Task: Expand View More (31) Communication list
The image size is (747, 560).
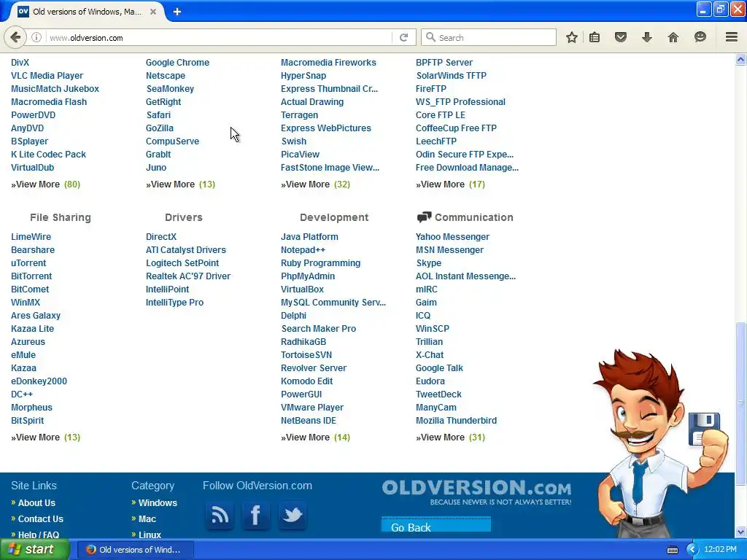Action: tap(450, 437)
